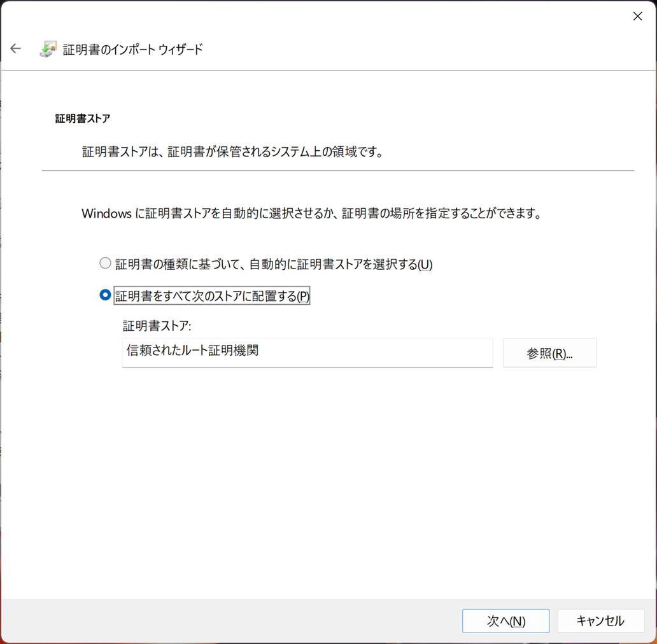
Task: Click the certificate-with-key icon near the title
Action: [x=47, y=48]
